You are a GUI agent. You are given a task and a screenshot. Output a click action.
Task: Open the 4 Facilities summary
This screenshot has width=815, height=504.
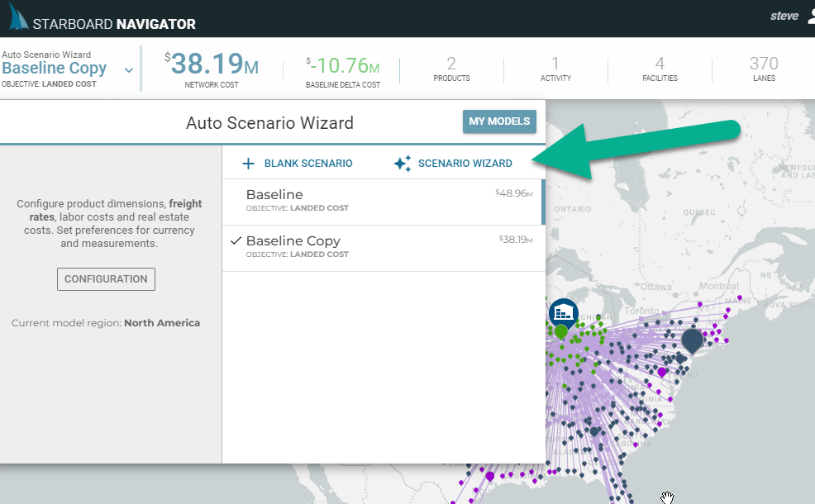click(x=660, y=69)
